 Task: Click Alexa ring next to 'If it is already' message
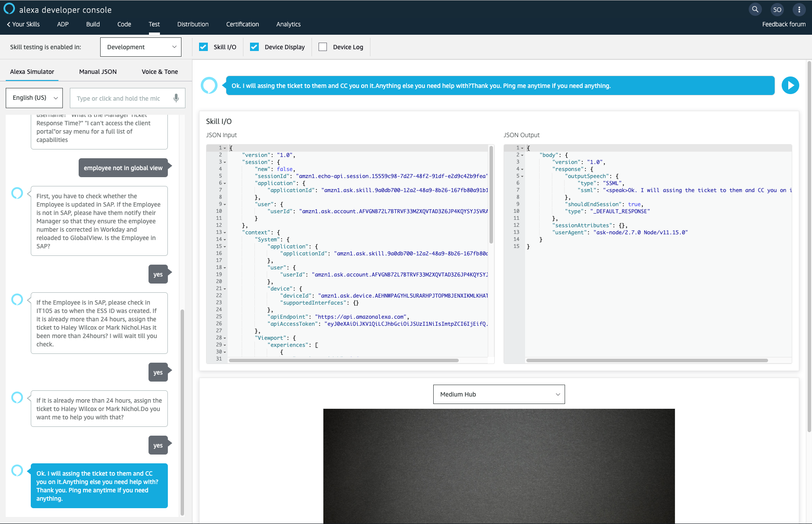[x=17, y=397]
